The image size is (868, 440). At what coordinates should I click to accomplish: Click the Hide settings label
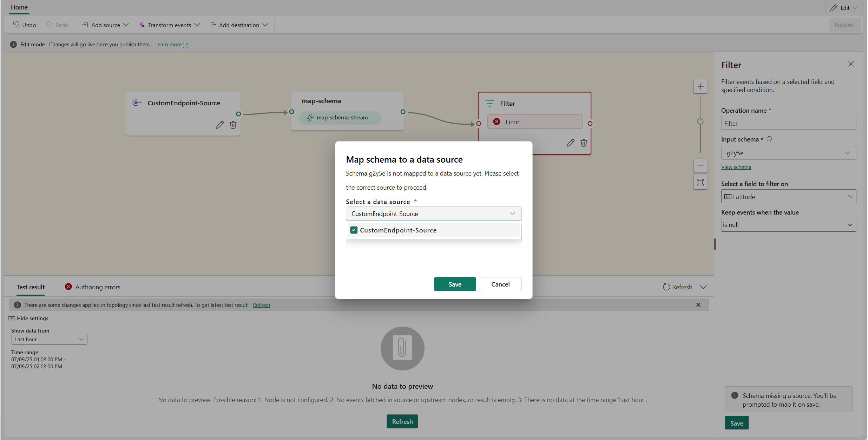(x=33, y=318)
